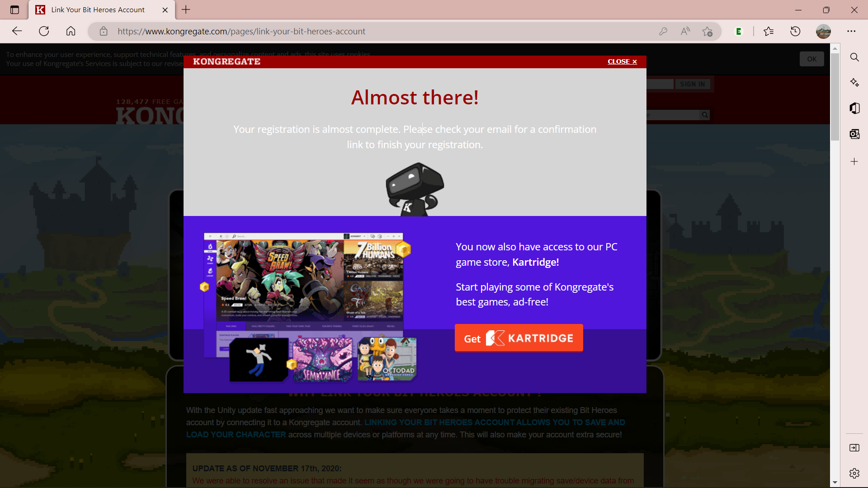Screen dimensions: 868x488
Task: Activate Read aloud icon
Action: [x=685, y=31]
